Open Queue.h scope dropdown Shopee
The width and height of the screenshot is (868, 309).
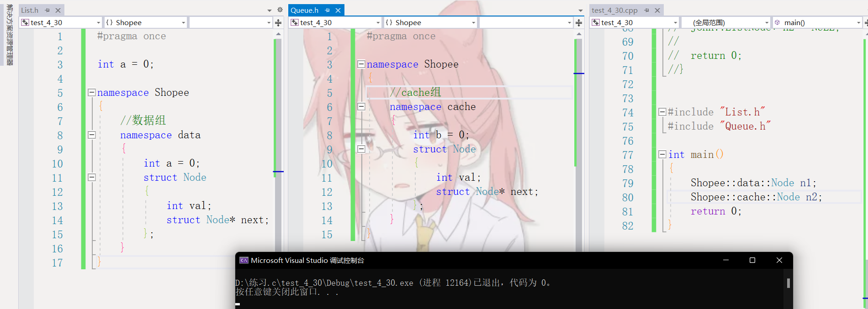[430, 22]
